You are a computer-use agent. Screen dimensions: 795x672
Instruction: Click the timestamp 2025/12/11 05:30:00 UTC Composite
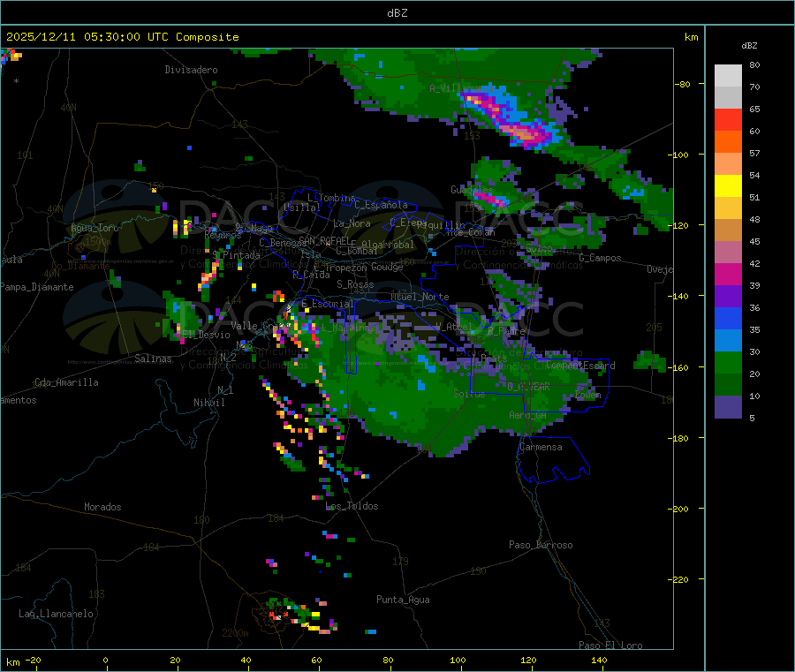tap(122, 37)
